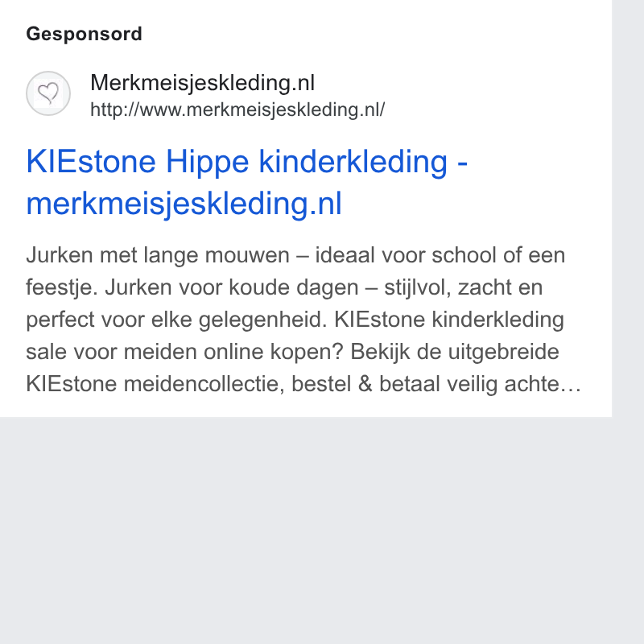Click the heart logo icon of the advertiser
The height and width of the screenshot is (644, 644).
(48, 93)
